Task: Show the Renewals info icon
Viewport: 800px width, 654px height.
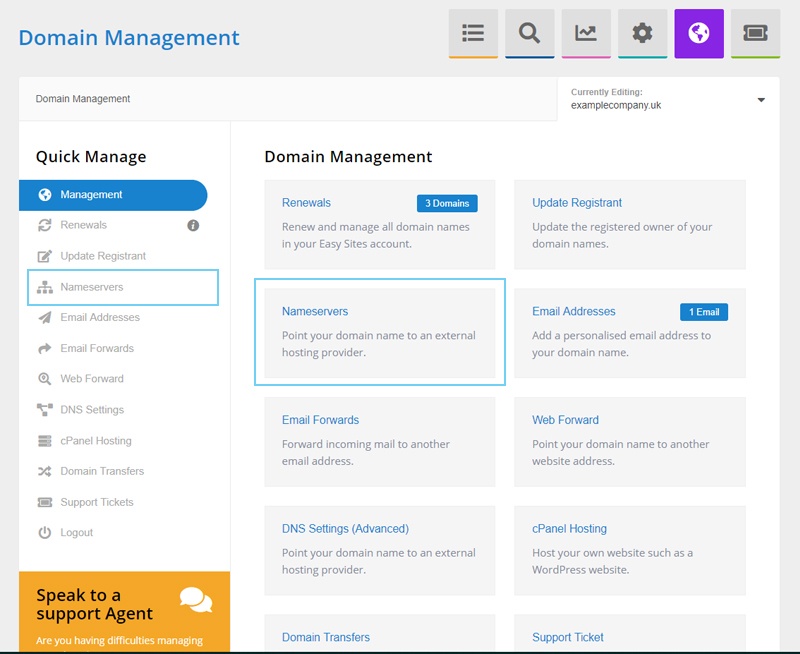Action: (x=193, y=225)
